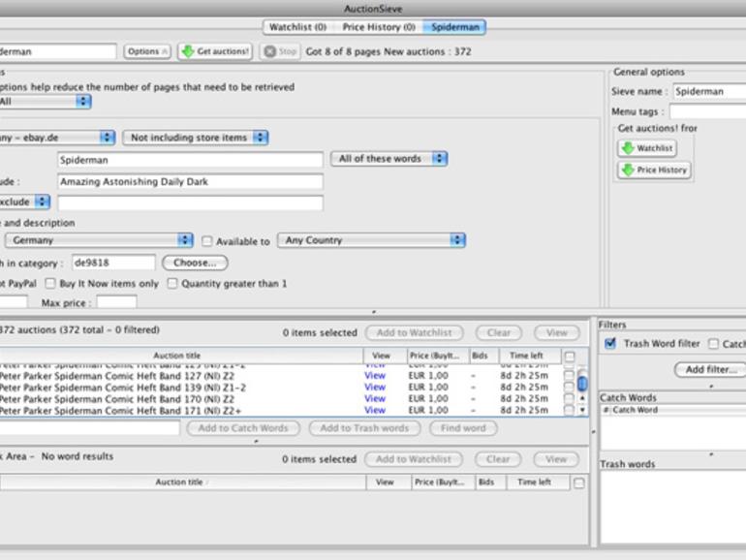The image size is (746, 560).
Task: Click the Sieve name field
Action: coord(709,91)
